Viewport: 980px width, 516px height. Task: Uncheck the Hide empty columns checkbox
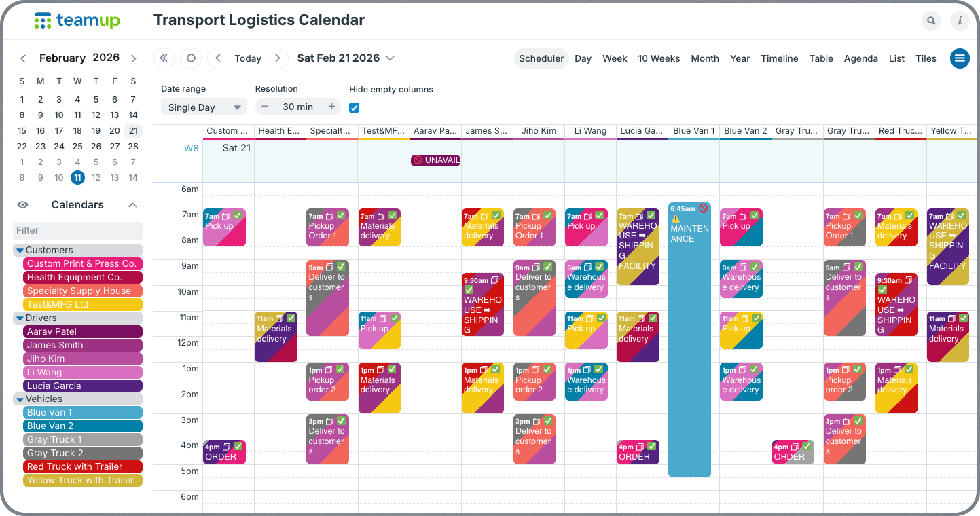point(354,107)
